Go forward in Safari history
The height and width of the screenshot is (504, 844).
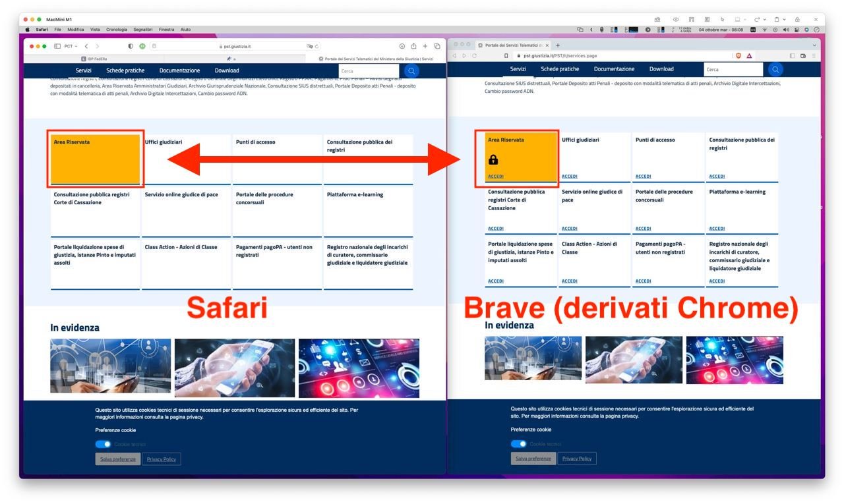[x=98, y=46]
